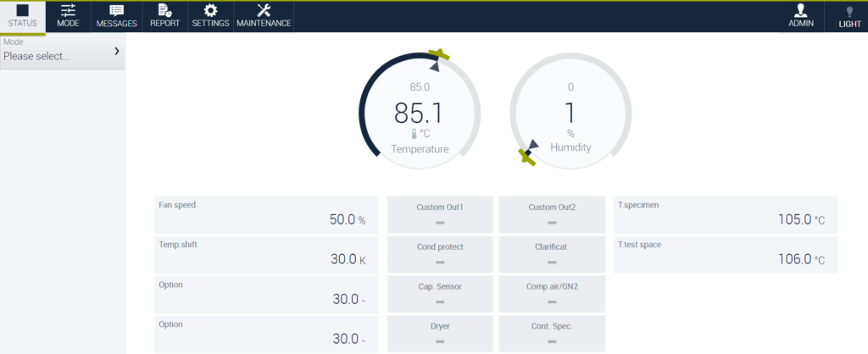Toggle the Comp.air/GN2 switch
This screenshot has height=354, width=868.
point(552,294)
